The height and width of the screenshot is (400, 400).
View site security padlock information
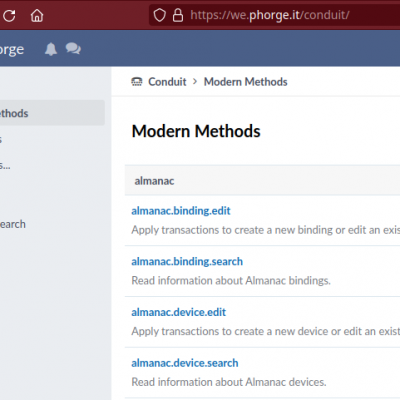pos(178,15)
